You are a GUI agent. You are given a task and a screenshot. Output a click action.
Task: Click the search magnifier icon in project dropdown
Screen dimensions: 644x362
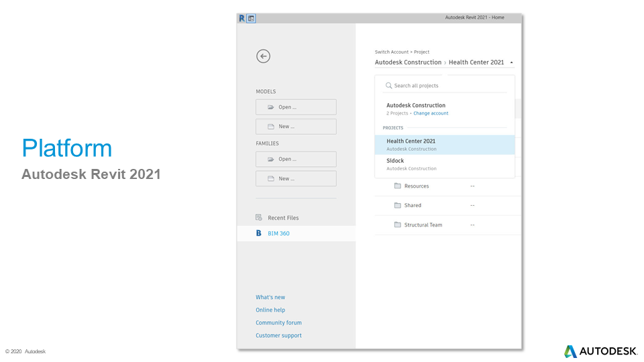[389, 86]
